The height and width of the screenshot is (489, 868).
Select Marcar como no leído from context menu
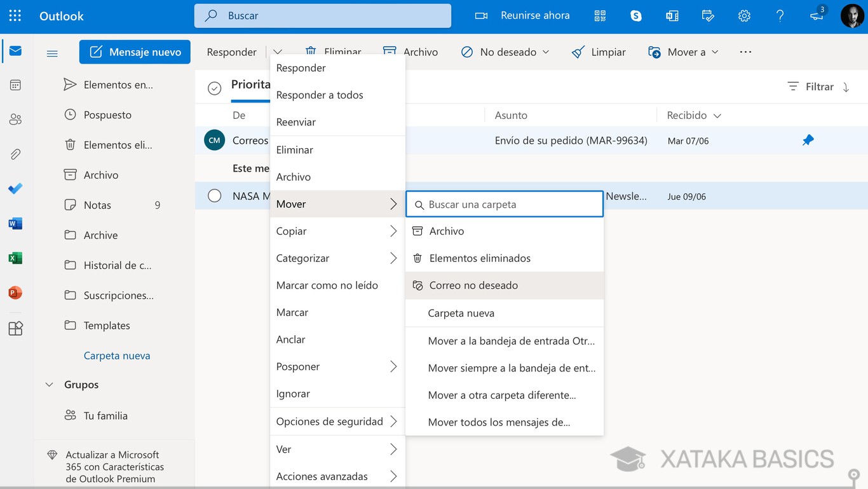(328, 285)
